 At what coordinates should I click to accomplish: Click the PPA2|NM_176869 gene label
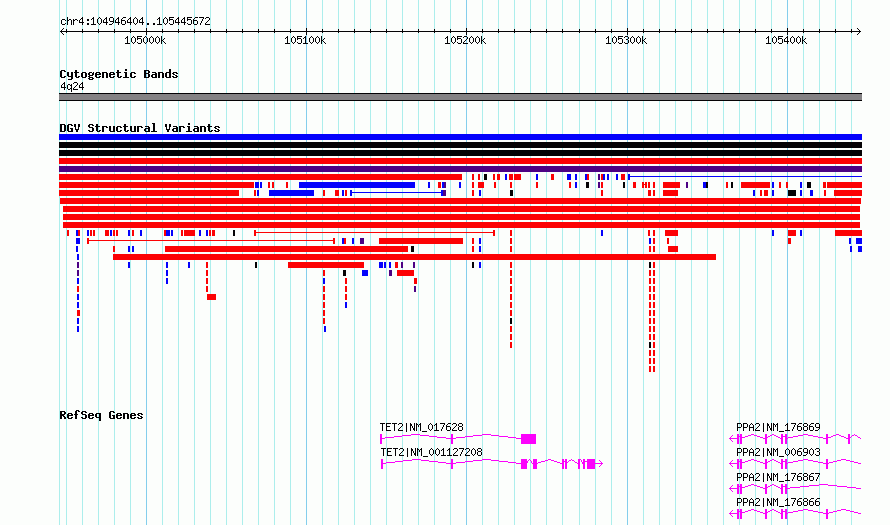point(778,427)
